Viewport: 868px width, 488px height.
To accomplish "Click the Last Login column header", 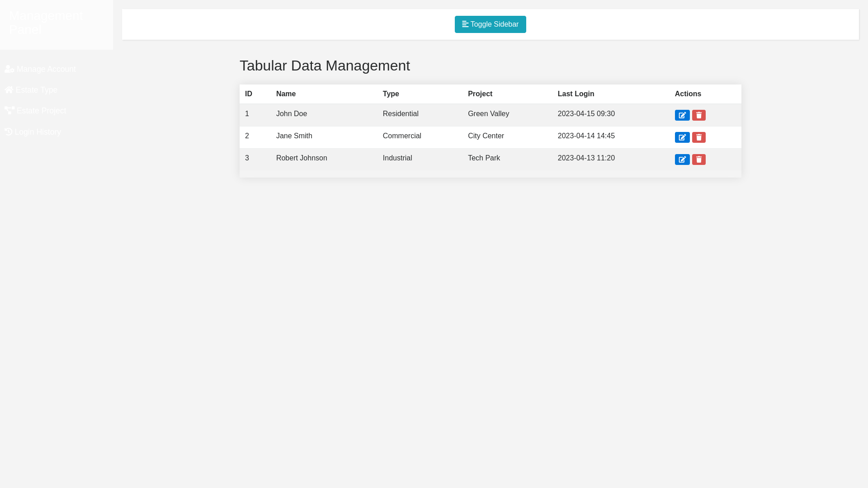I will tap(576, 94).
